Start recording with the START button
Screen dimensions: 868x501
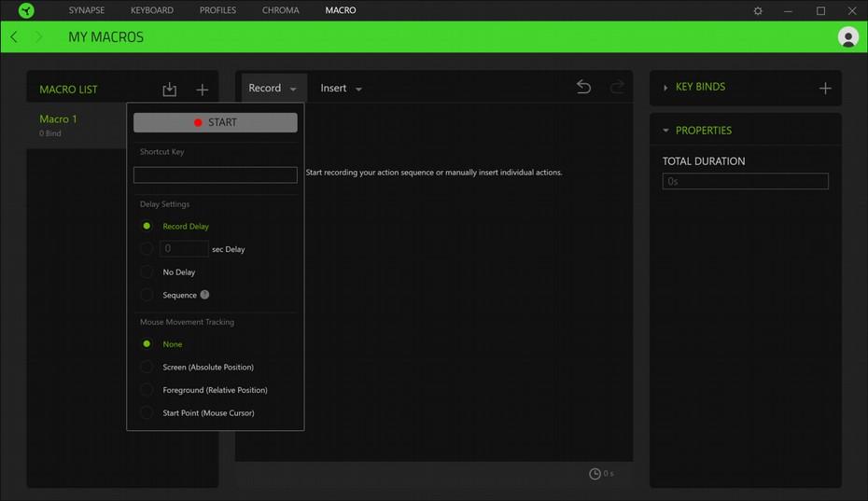point(216,122)
